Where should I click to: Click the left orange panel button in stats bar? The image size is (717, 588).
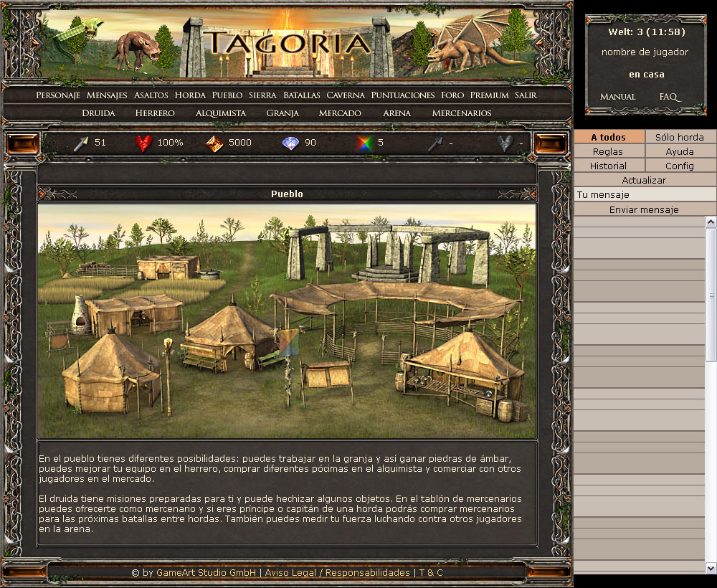[23, 143]
